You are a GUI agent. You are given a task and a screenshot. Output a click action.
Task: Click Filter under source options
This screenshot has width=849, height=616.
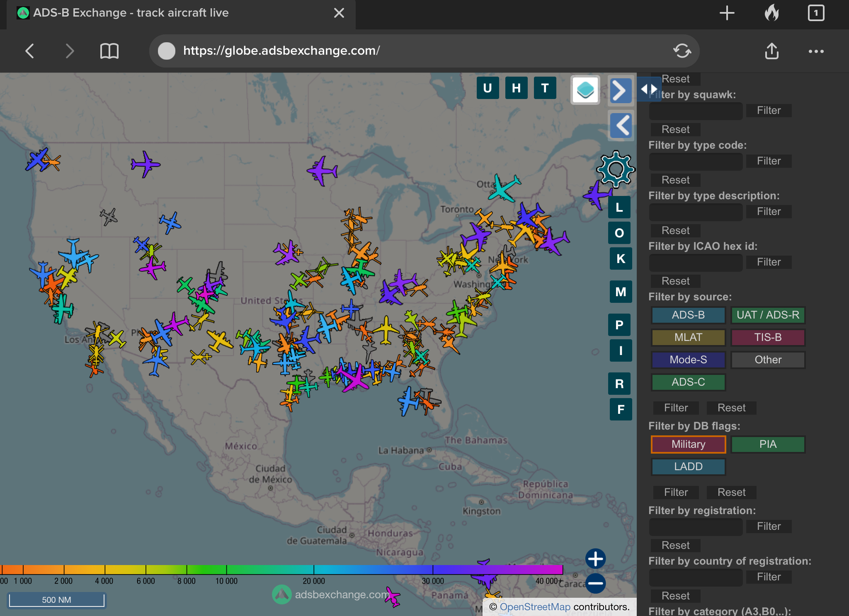click(x=676, y=408)
